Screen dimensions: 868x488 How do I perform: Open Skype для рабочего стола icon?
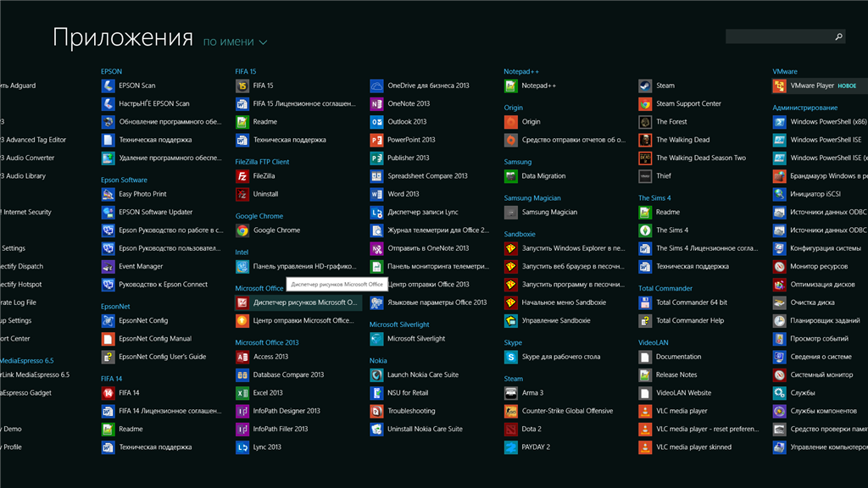pos(511,357)
